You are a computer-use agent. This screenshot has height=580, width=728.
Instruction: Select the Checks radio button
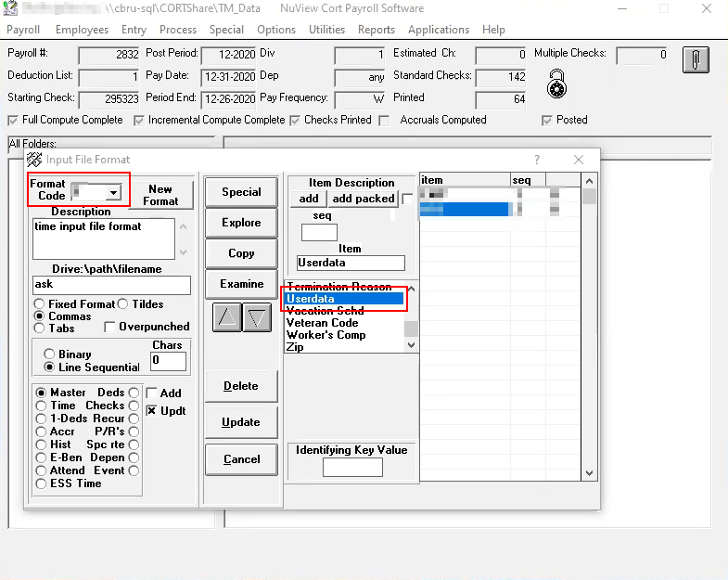tap(134, 406)
